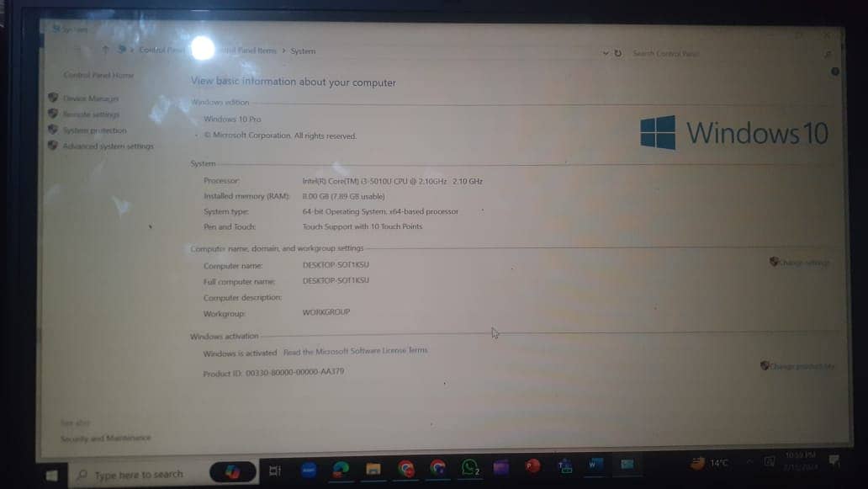
Task: Expand the address bar history dropdown
Action: [x=606, y=53]
